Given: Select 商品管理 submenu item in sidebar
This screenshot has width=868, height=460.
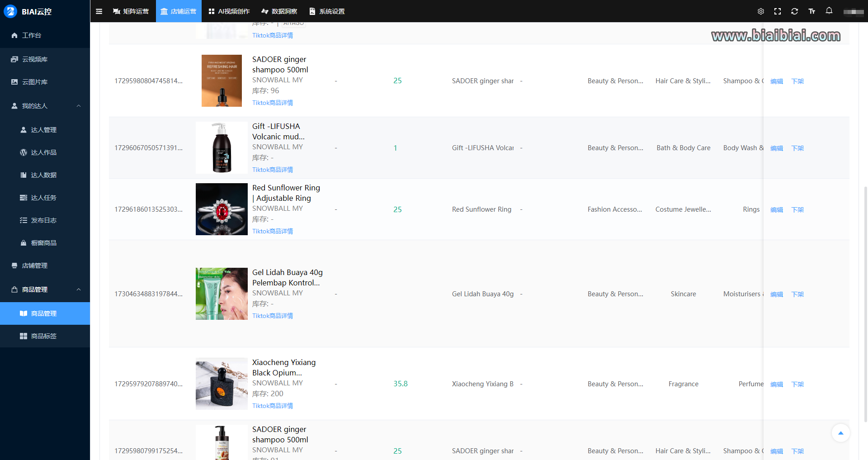Looking at the screenshot, I should pos(45,313).
